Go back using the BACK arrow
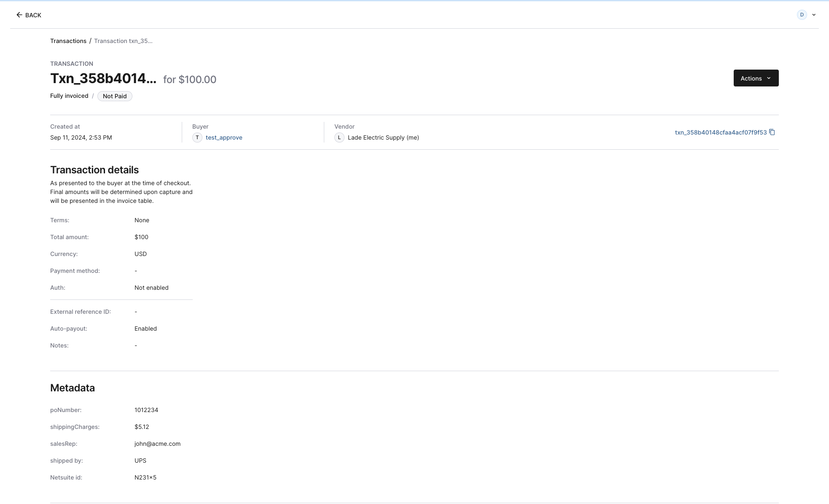The image size is (829, 504). (29, 15)
